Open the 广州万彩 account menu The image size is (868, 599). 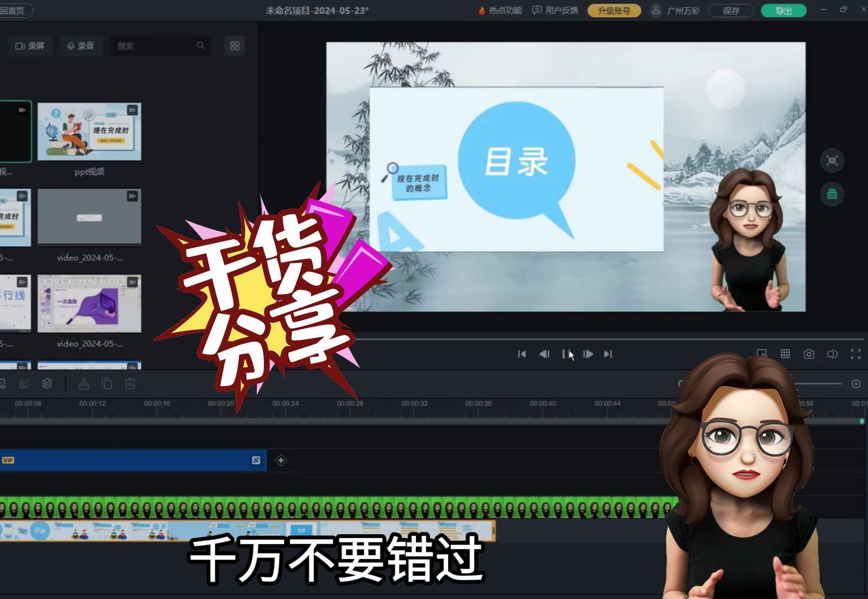coord(676,11)
